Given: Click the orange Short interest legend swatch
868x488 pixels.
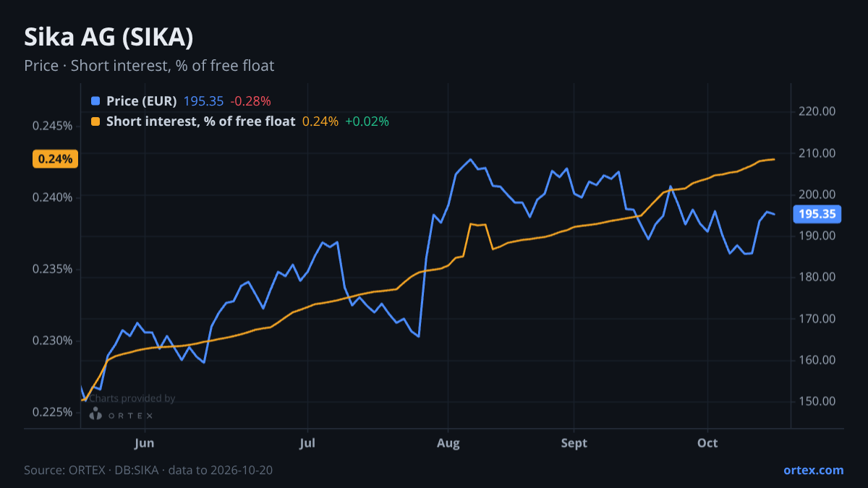Looking at the screenshot, I should [96, 121].
